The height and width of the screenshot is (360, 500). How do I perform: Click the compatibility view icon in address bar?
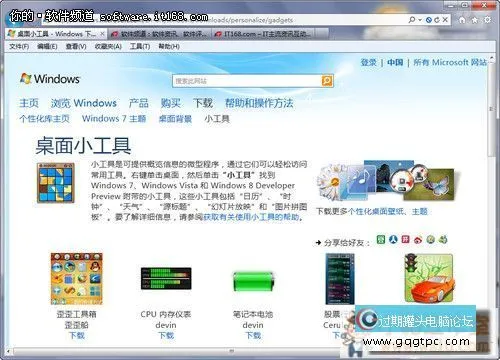point(429,20)
